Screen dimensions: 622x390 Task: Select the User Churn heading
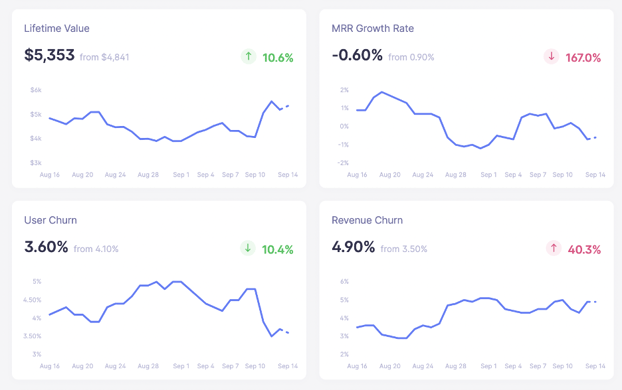[x=50, y=220]
